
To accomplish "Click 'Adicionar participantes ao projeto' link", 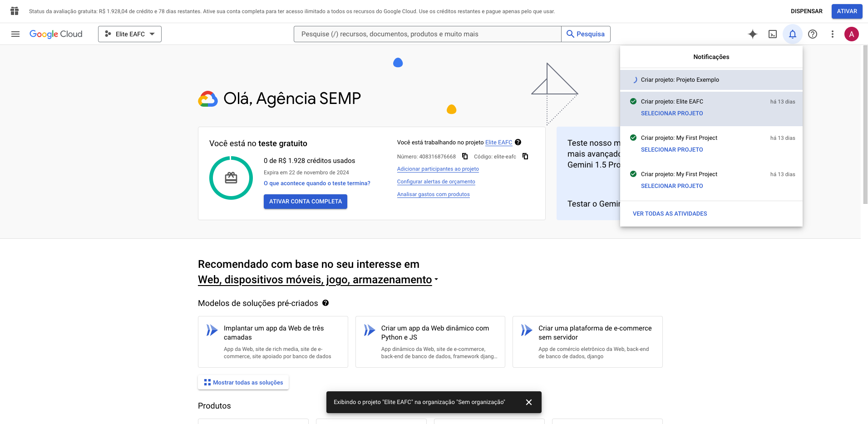I will click(438, 169).
